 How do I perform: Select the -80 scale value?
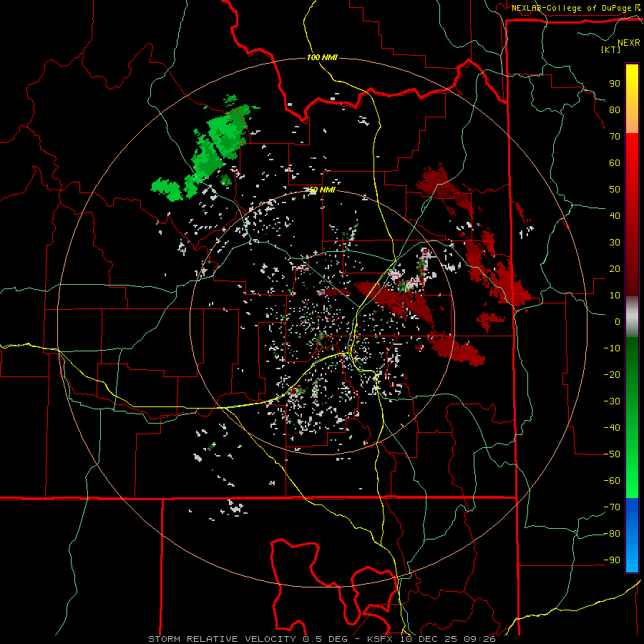[612, 534]
